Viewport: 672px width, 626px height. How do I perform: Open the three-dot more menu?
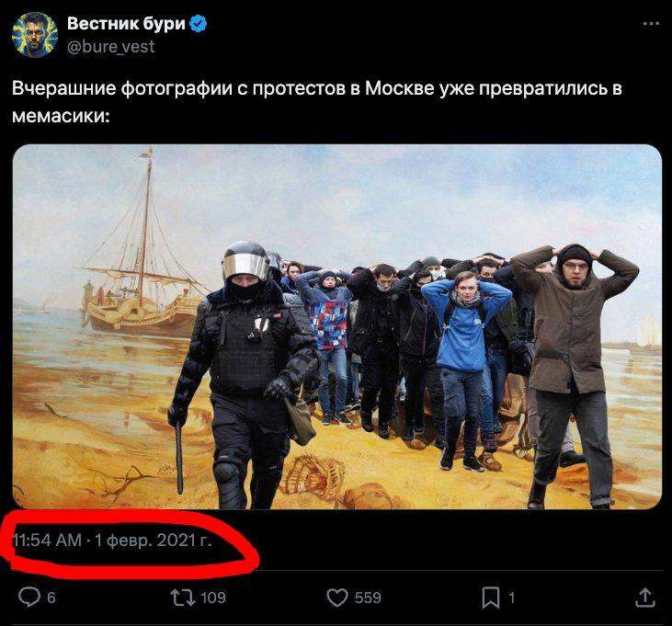click(x=651, y=24)
